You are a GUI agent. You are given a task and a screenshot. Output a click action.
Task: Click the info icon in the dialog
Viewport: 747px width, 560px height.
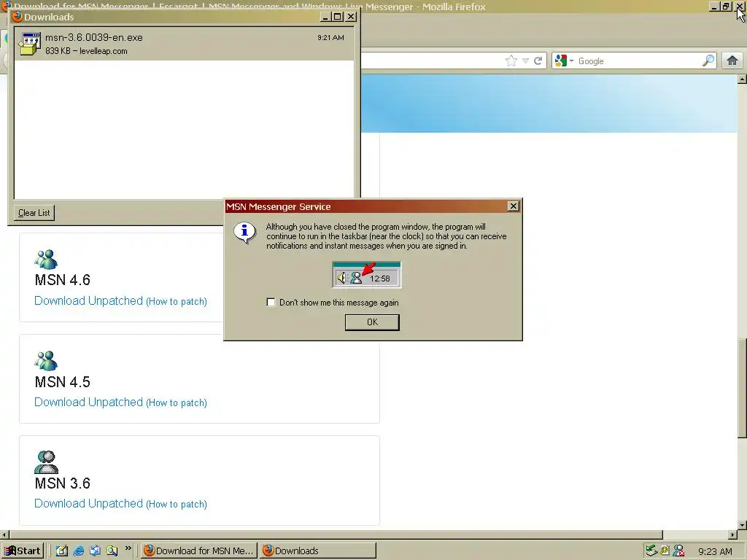point(244,233)
